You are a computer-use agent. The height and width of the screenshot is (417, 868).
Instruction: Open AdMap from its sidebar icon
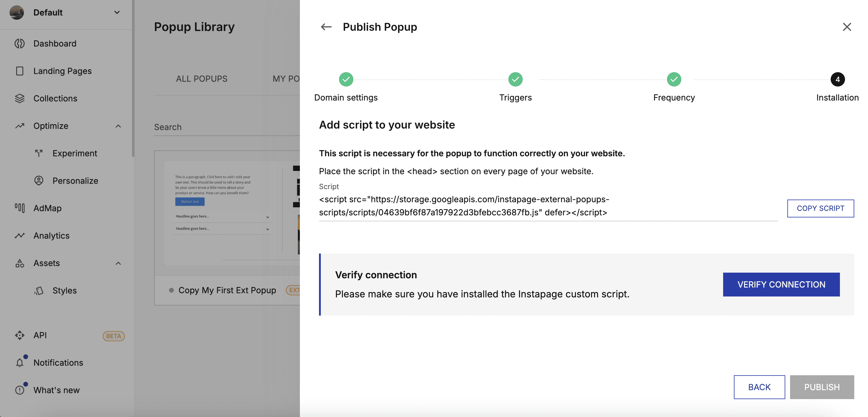pos(19,208)
